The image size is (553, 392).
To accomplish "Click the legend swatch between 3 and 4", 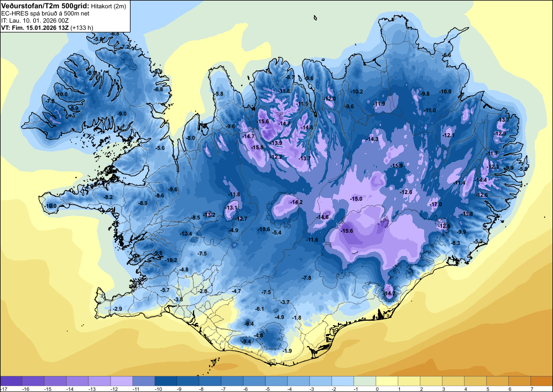I will pos(453,381).
